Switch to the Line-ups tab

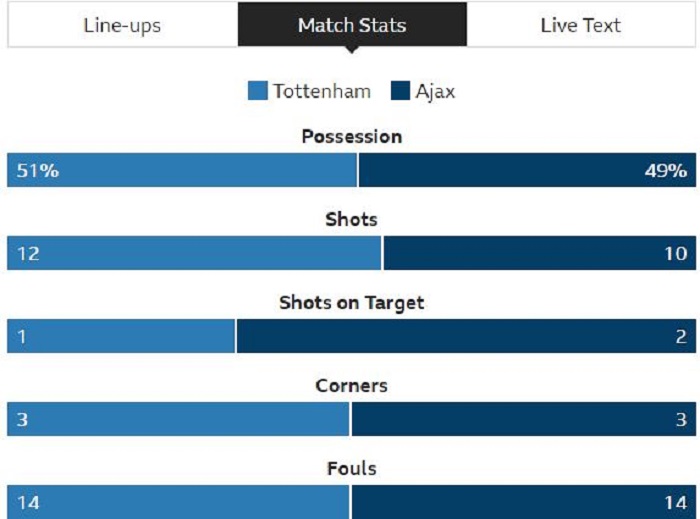tap(122, 25)
